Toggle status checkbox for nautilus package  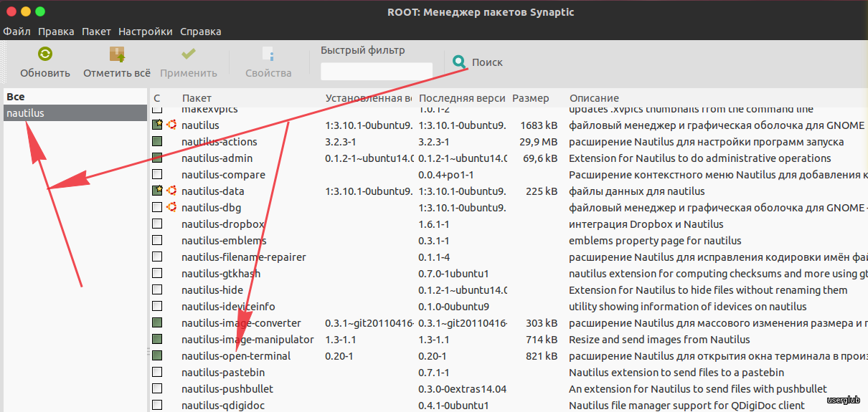click(157, 125)
